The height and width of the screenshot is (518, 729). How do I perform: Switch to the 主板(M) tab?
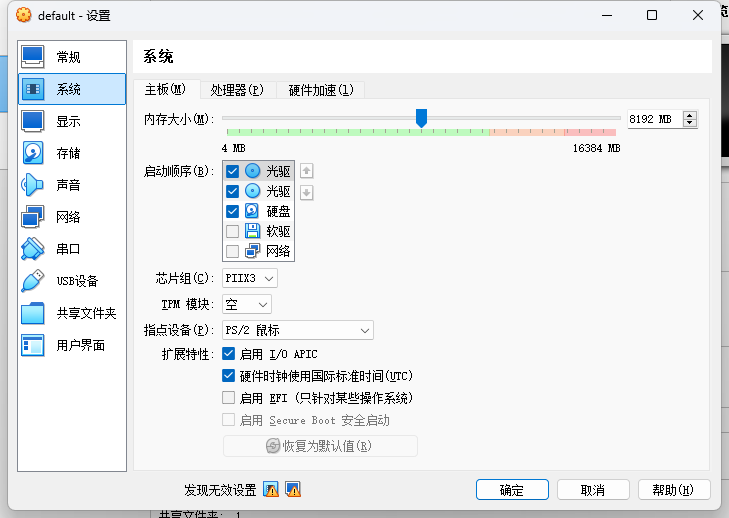coord(165,89)
